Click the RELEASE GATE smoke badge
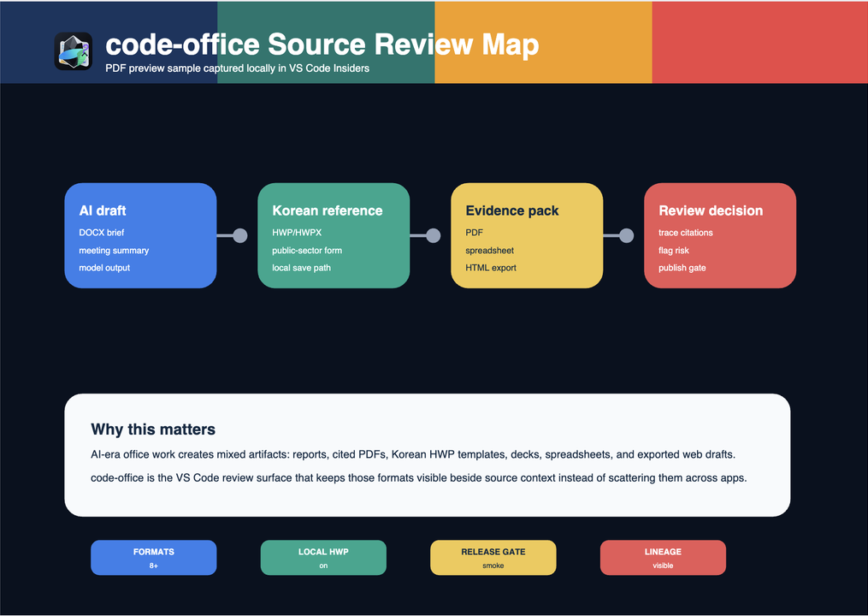868x616 pixels. [x=493, y=558]
